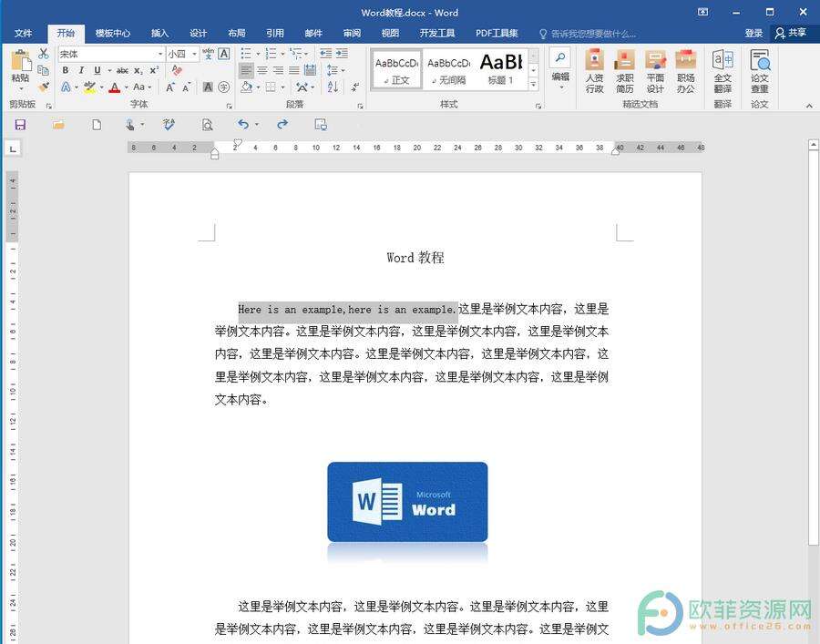Toggle character shading (gray A)

[x=208, y=87]
